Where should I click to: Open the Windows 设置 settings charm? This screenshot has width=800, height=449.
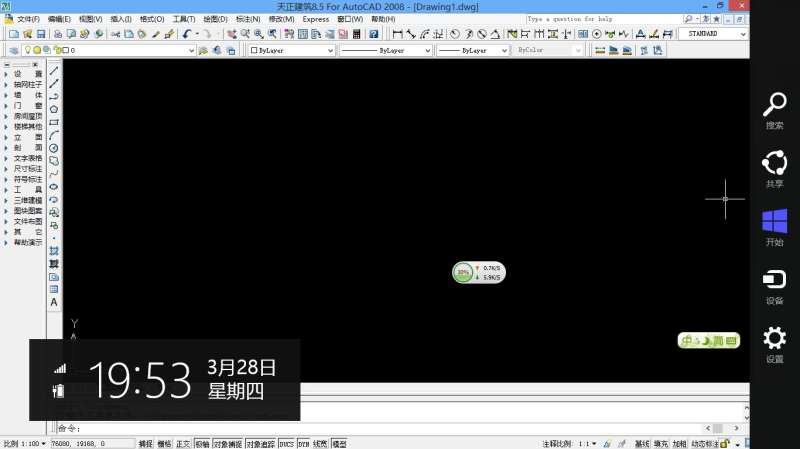774,344
